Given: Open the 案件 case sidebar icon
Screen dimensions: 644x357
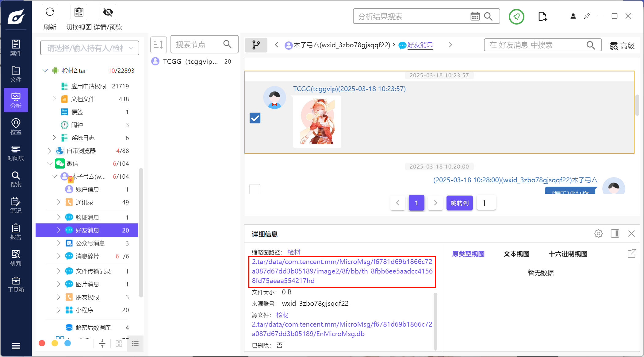Looking at the screenshot, I should [x=16, y=48].
